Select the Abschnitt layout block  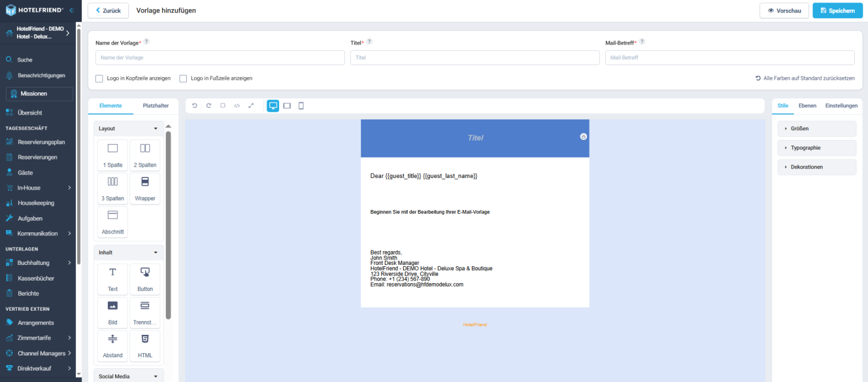[x=113, y=222]
